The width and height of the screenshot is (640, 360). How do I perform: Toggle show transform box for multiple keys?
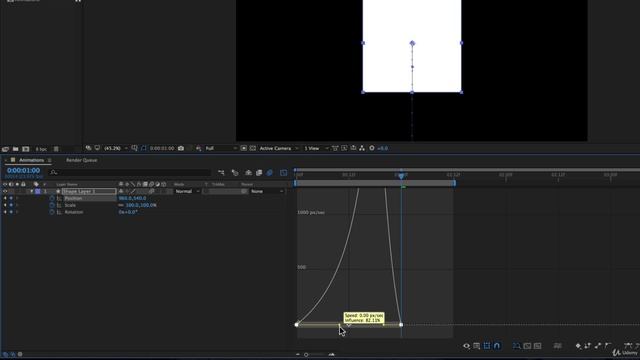[x=487, y=346]
